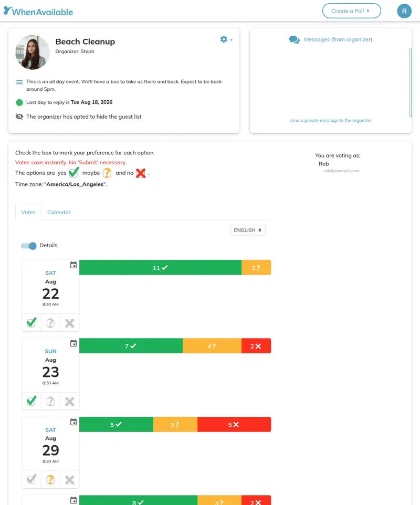Click the green reply deadline dot

pyautogui.click(x=19, y=102)
